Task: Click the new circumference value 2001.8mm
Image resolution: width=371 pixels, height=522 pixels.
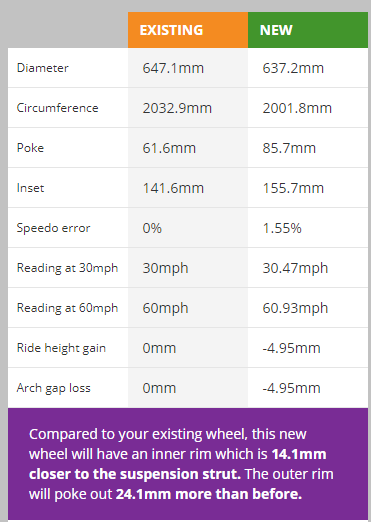Action: (297, 108)
